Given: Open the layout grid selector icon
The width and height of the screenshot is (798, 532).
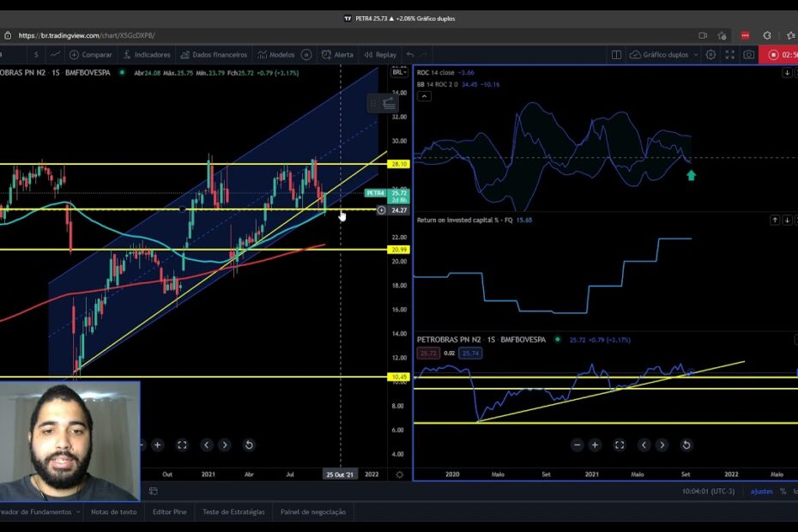Looking at the screenshot, I should (616, 54).
